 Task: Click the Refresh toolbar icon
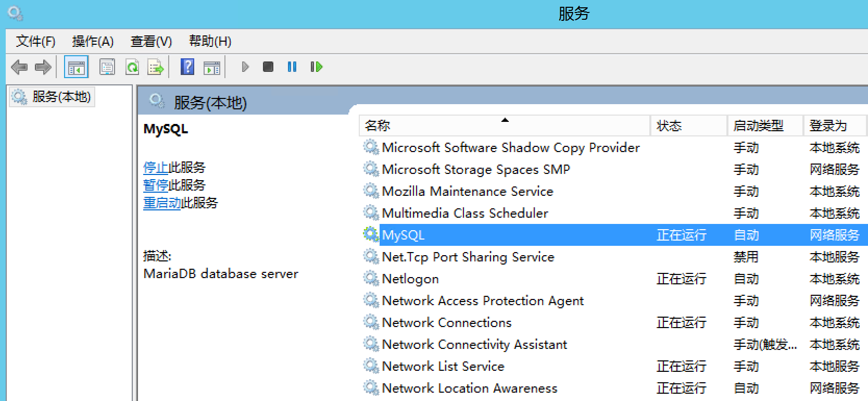(132, 67)
